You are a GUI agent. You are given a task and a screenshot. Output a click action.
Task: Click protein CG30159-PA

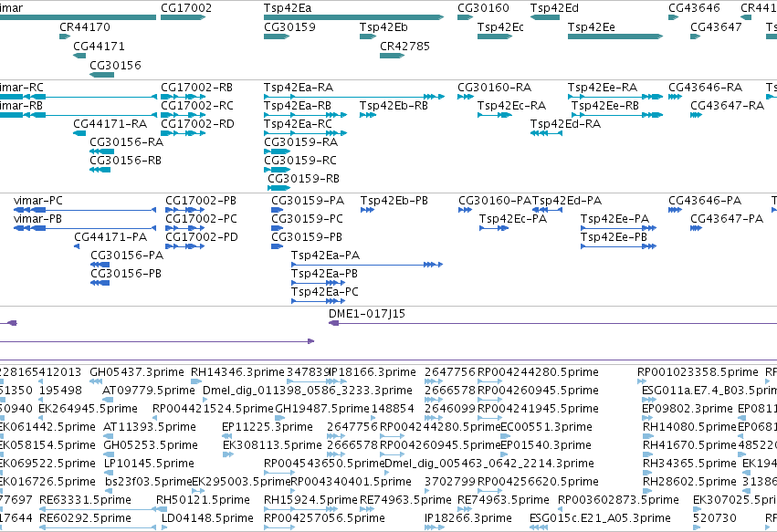(307, 201)
